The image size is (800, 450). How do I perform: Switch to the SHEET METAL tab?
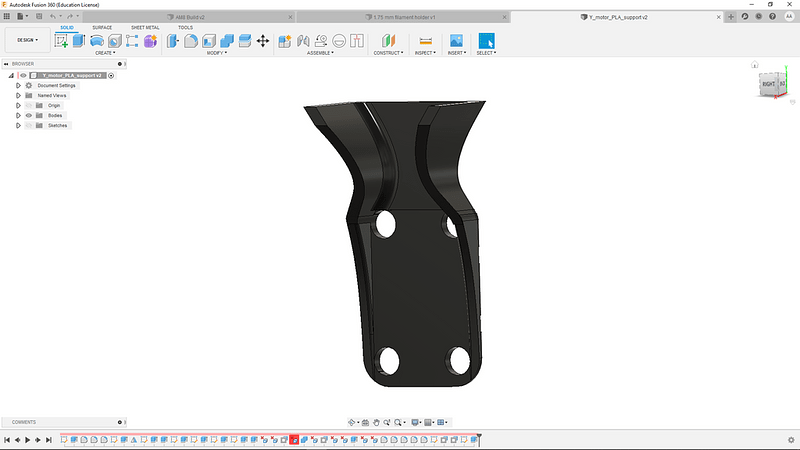coord(145,28)
